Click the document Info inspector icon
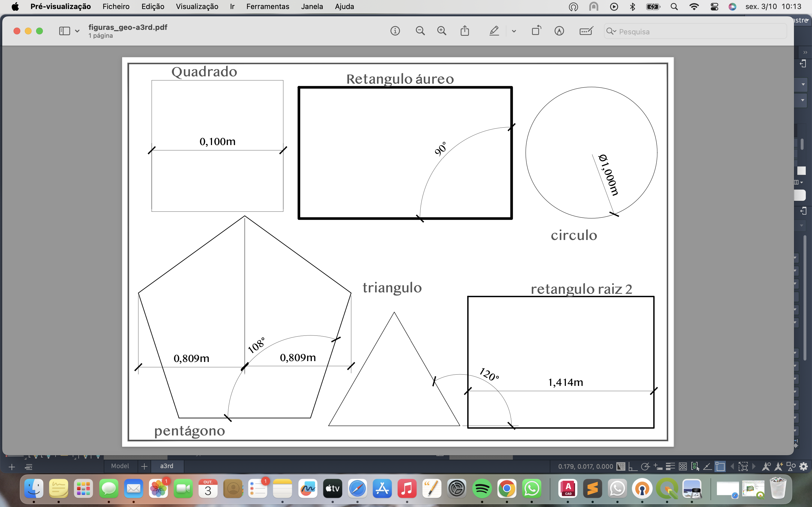Screen dimensions: 812x507 click(395, 31)
